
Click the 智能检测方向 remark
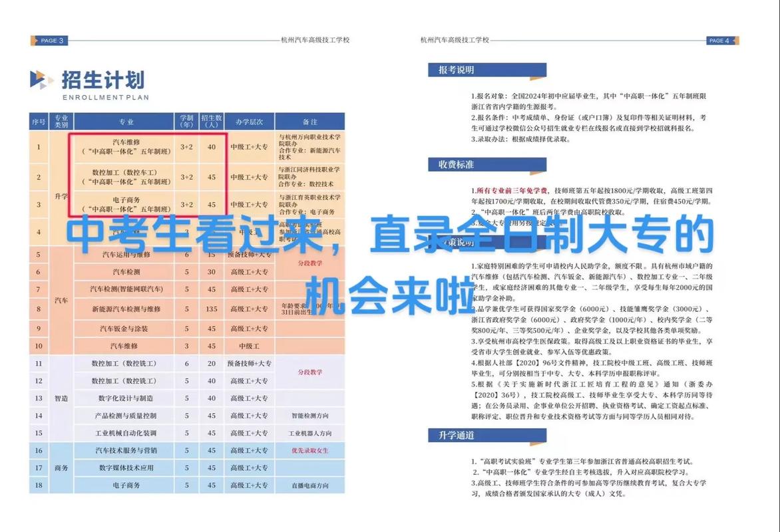[x=310, y=416]
